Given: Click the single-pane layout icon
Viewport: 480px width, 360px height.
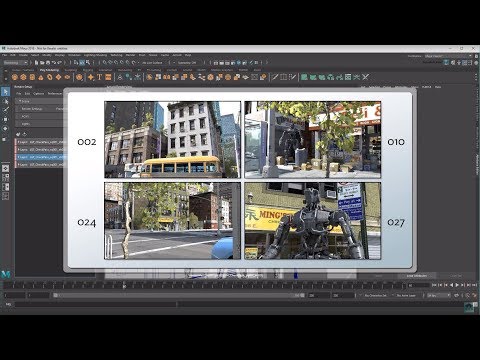Looking at the screenshot, I should [x=6, y=168].
